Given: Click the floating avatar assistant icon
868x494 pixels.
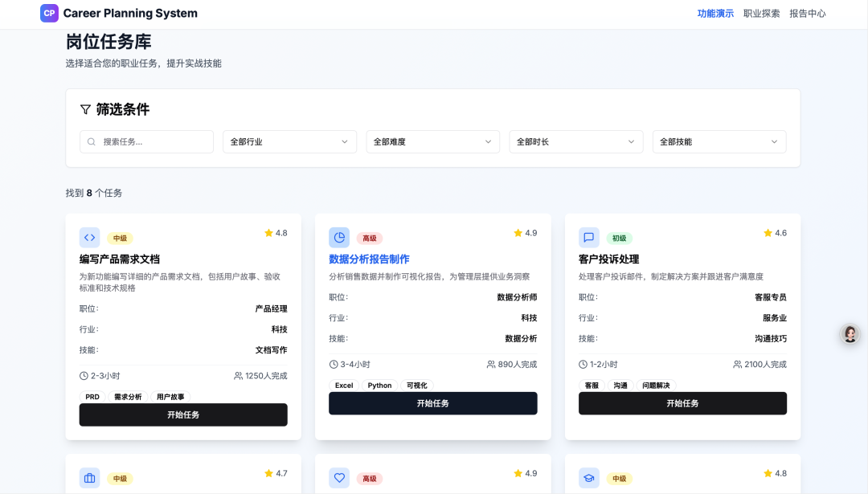Looking at the screenshot, I should [850, 334].
